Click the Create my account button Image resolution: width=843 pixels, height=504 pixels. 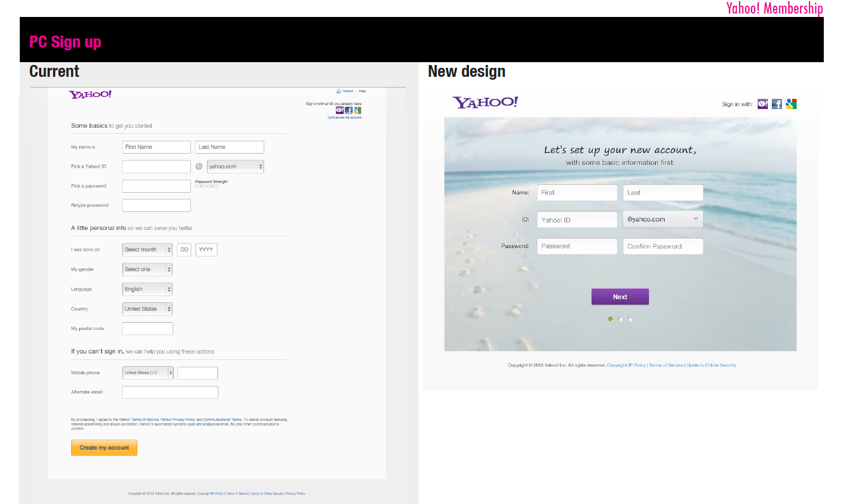[104, 447]
